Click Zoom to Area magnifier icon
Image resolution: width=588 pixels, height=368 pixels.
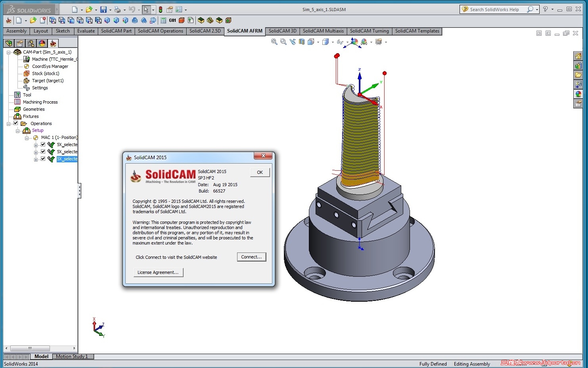283,42
